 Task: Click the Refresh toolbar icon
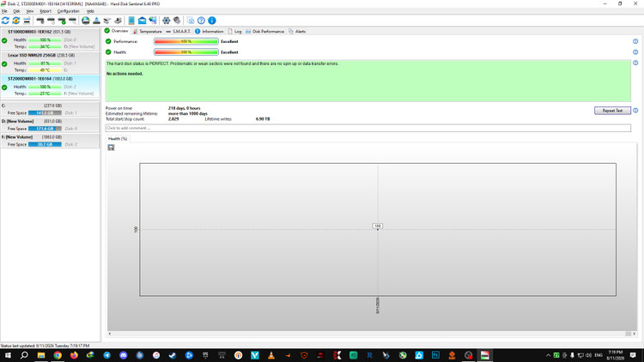pyautogui.click(x=5, y=21)
